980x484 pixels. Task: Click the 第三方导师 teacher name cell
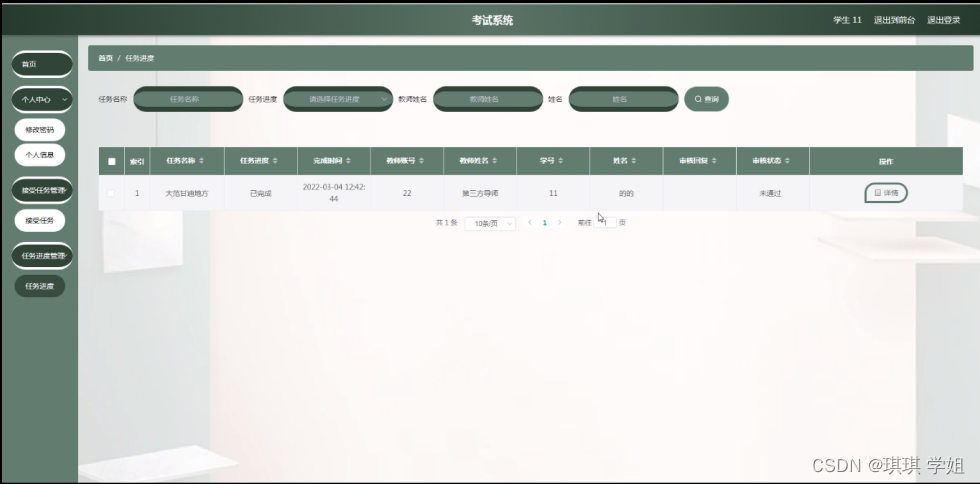480,193
